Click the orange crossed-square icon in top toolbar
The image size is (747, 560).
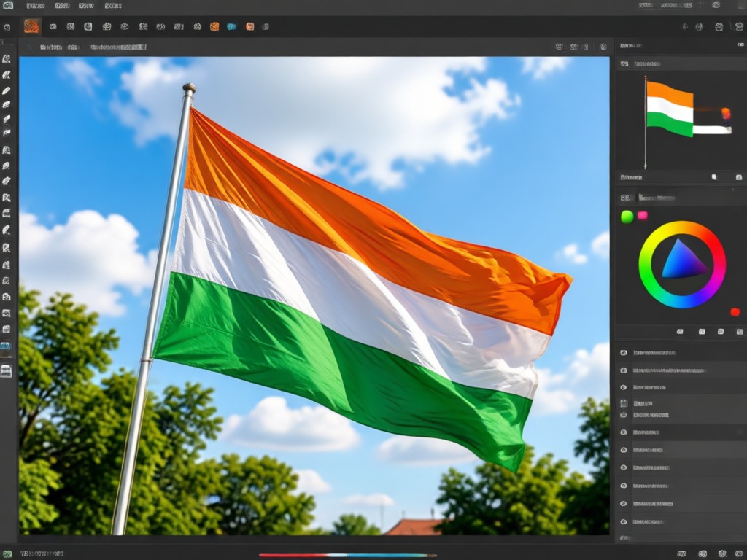click(x=214, y=27)
